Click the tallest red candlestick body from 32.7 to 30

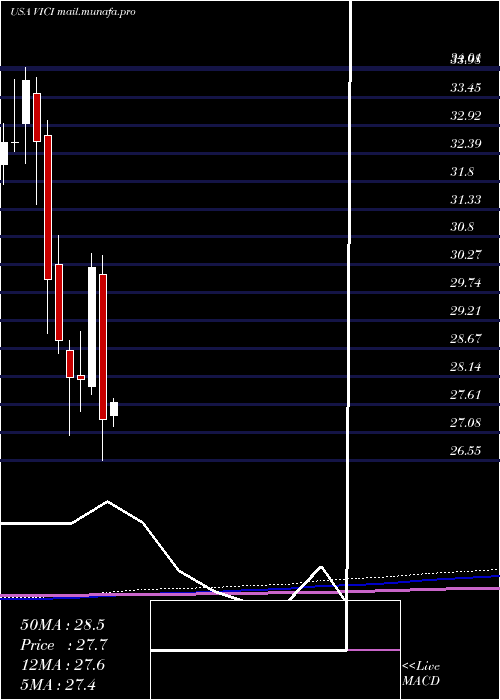[x=48, y=207]
